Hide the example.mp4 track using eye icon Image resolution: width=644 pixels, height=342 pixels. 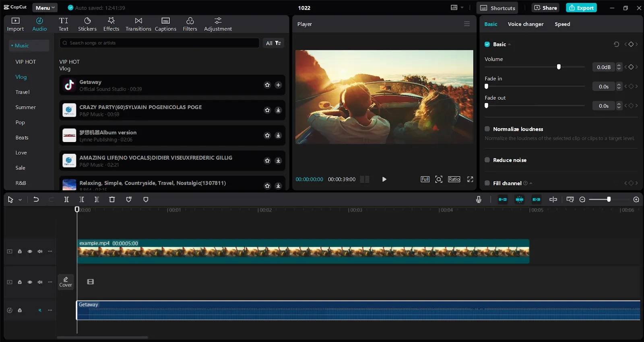pyautogui.click(x=30, y=251)
